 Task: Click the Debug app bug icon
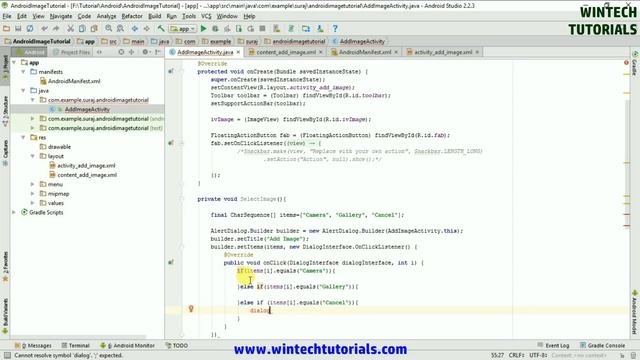pyautogui.click(x=215, y=29)
